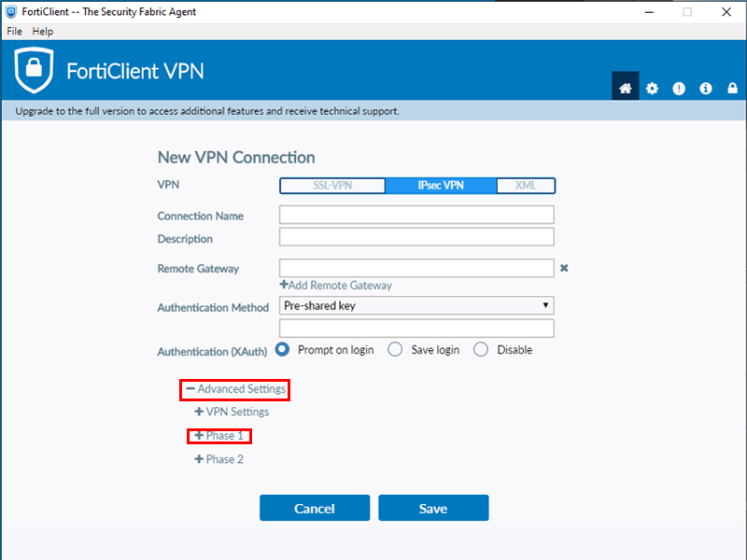Open the File menu
The image size is (747, 560).
point(14,31)
